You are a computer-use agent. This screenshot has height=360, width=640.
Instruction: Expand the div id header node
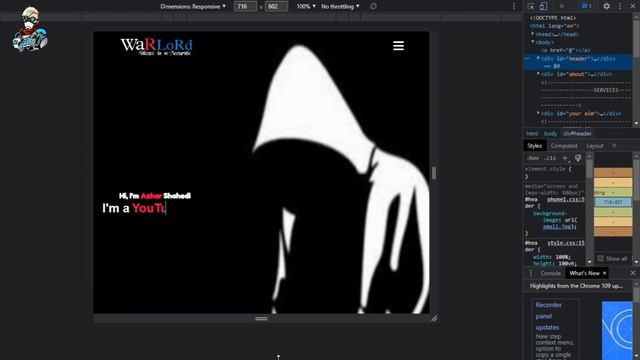click(538, 58)
